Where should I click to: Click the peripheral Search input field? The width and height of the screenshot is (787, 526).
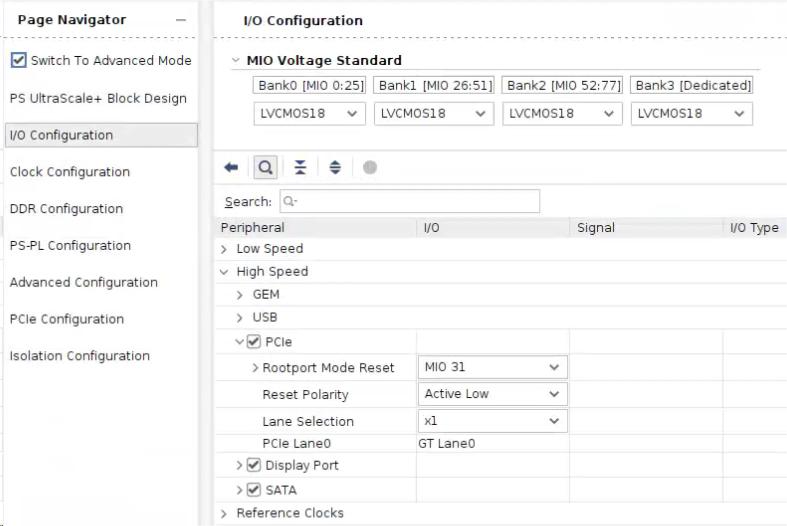coord(410,201)
